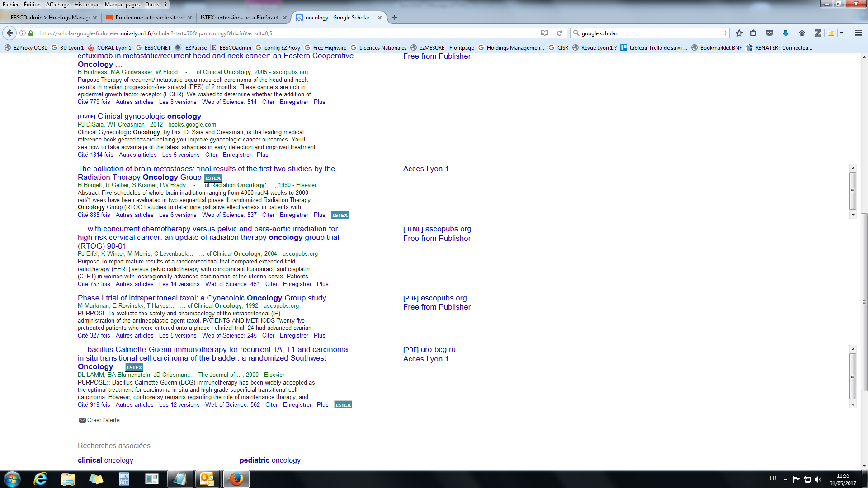Open the bookmarks list icon
The image size is (868, 488).
[753, 33]
